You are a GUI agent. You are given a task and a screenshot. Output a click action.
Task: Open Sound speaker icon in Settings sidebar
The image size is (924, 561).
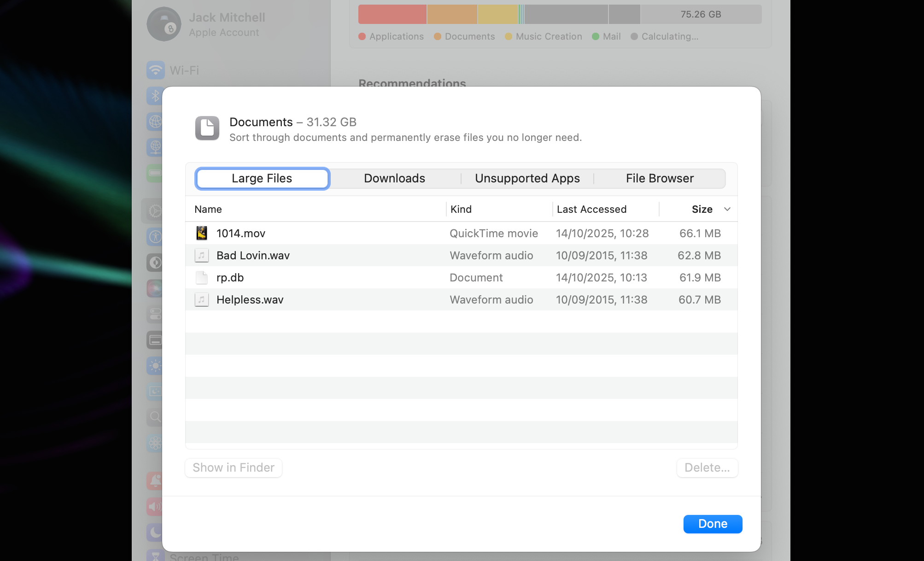(x=155, y=507)
